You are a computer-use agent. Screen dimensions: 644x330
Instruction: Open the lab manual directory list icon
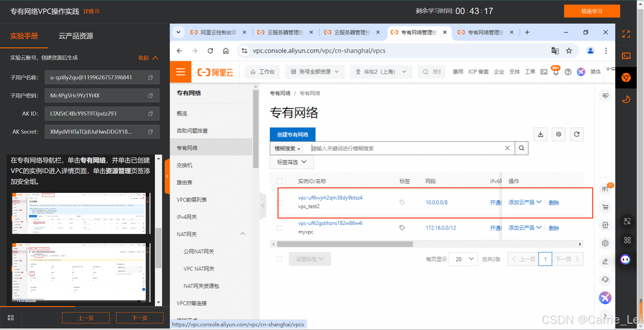pos(11,318)
